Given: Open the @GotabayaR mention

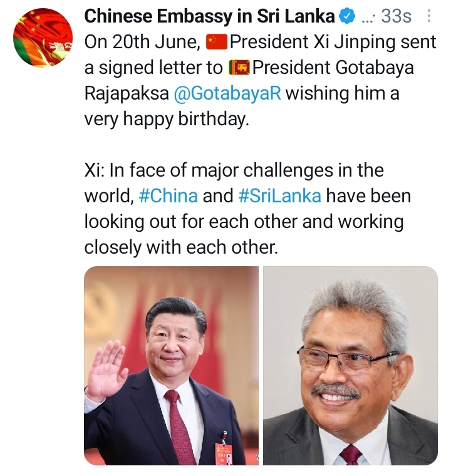Looking at the screenshot, I should pyautogui.click(x=227, y=94).
